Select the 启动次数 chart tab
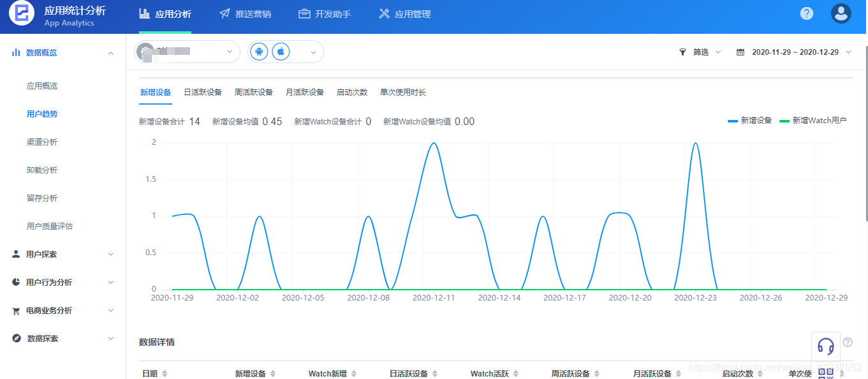This screenshot has width=868, height=379. pyautogui.click(x=352, y=93)
